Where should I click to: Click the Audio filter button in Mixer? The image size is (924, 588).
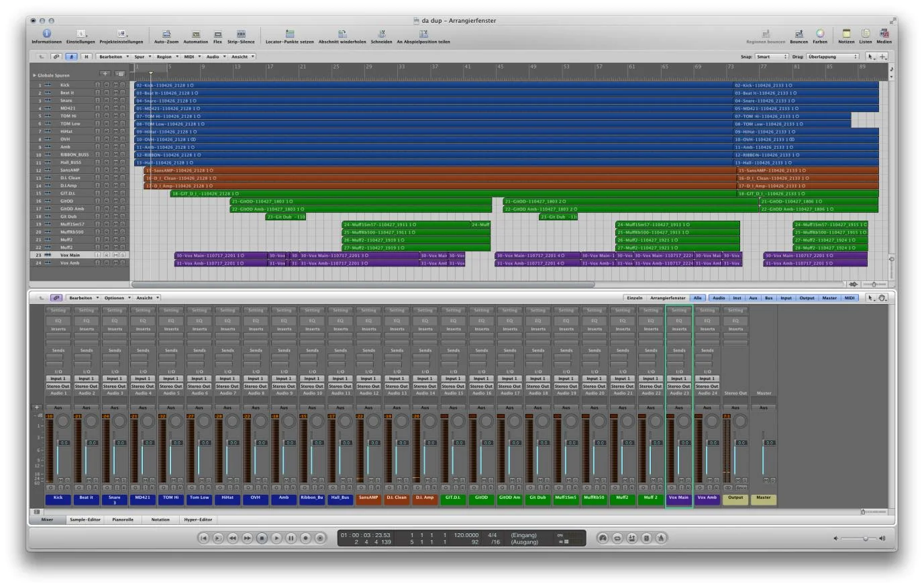coord(718,298)
